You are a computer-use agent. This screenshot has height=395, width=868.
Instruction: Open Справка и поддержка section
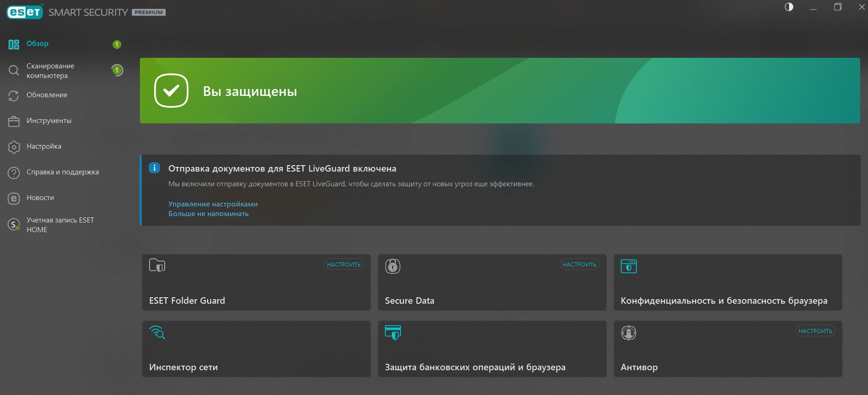(x=62, y=172)
